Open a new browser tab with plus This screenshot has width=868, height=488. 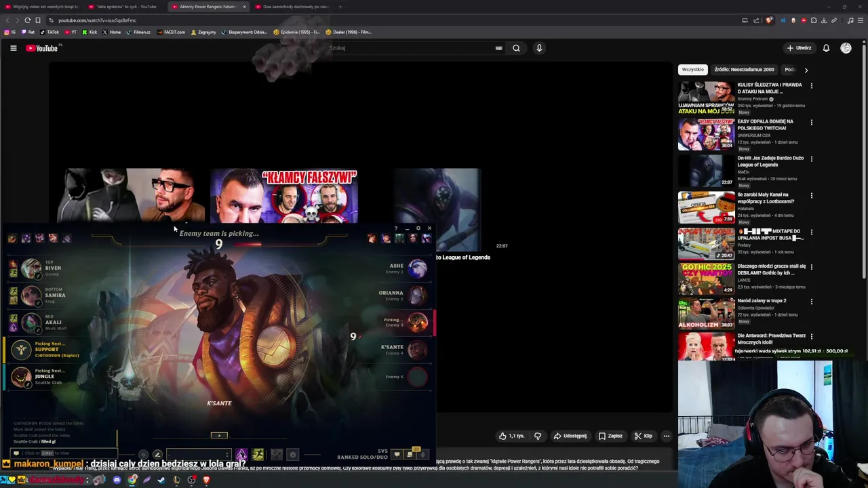340,7
